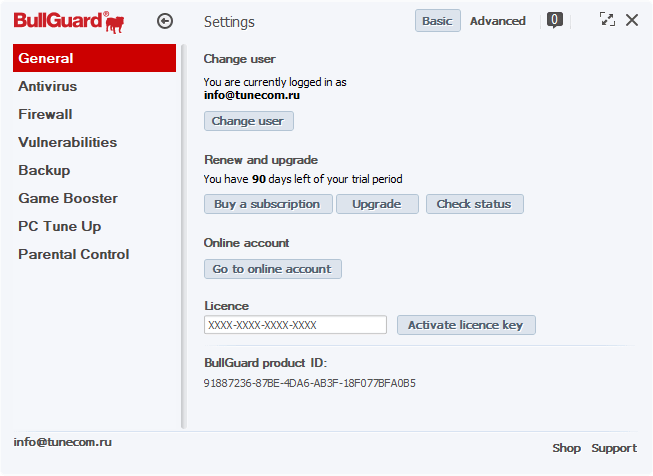Go back using the circled arrow icon
Screen dimensions: 653x476
(165, 21)
